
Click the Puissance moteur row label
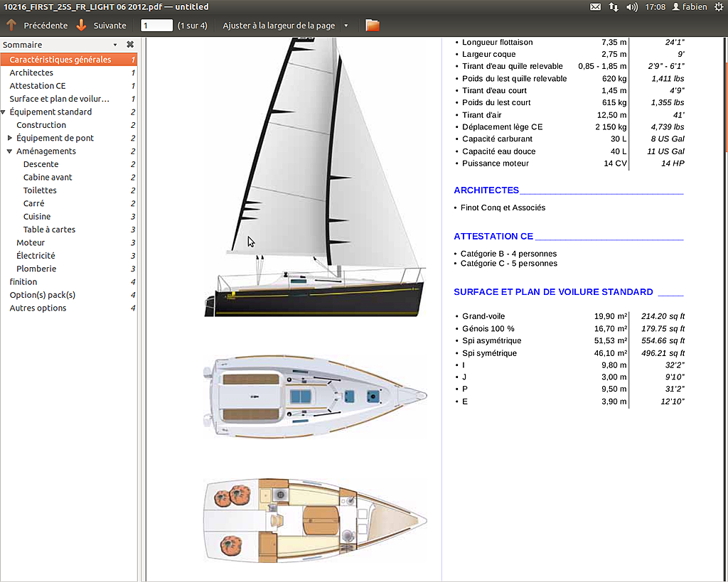[496, 163]
